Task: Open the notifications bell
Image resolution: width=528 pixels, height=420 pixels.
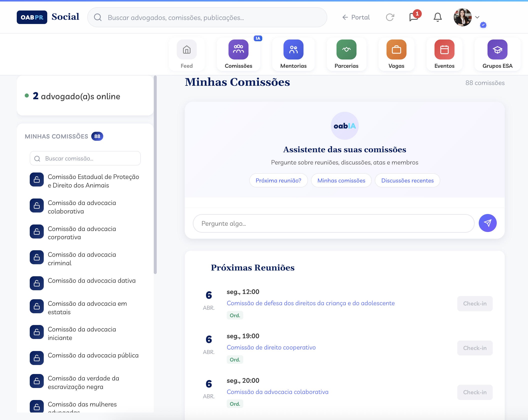Action: [437, 17]
